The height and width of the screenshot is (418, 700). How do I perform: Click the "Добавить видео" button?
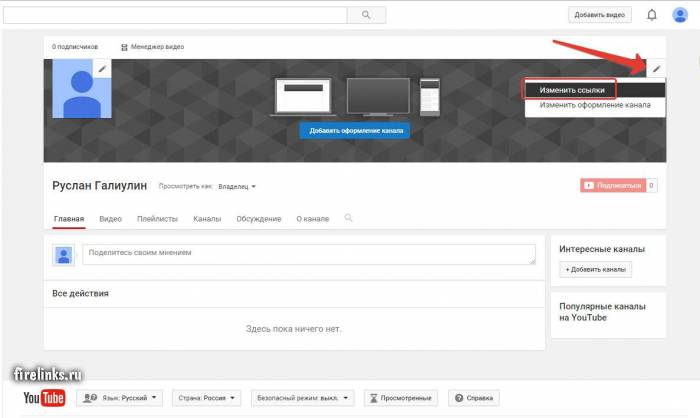(600, 15)
